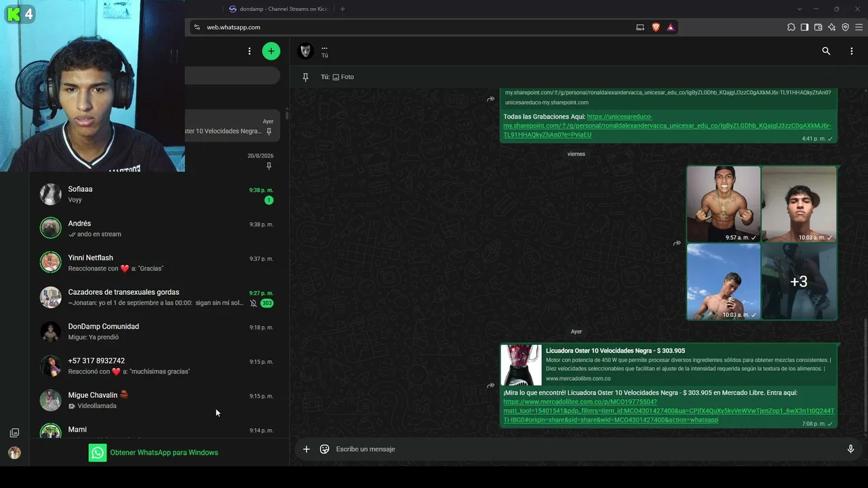Open the conversation menu in the chat header
Image resolution: width=868 pixels, height=488 pixels.
[852, 51]
